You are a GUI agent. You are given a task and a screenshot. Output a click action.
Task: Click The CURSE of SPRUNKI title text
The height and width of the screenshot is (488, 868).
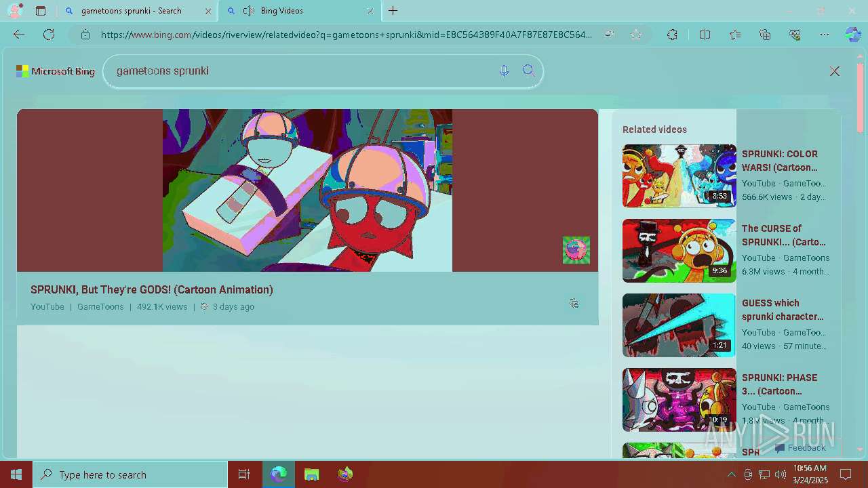point(784,235)
